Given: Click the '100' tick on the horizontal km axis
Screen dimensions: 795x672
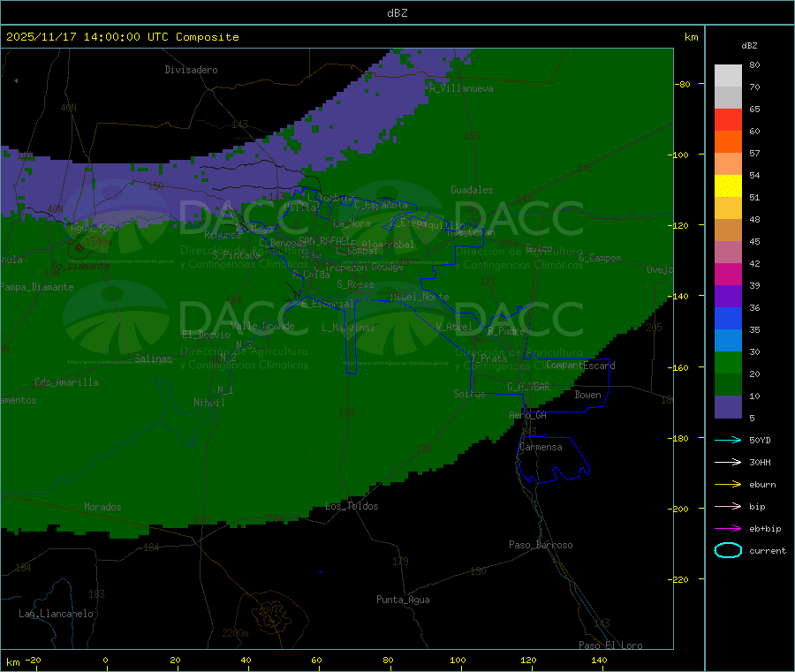Looking at the screenshot, I should tap(458, 660).
